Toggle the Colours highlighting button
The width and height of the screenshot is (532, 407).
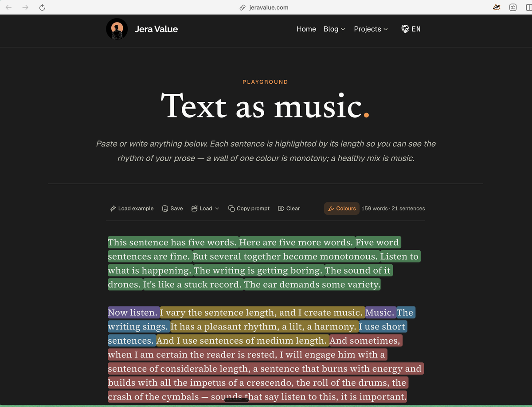tap(342, 209)
